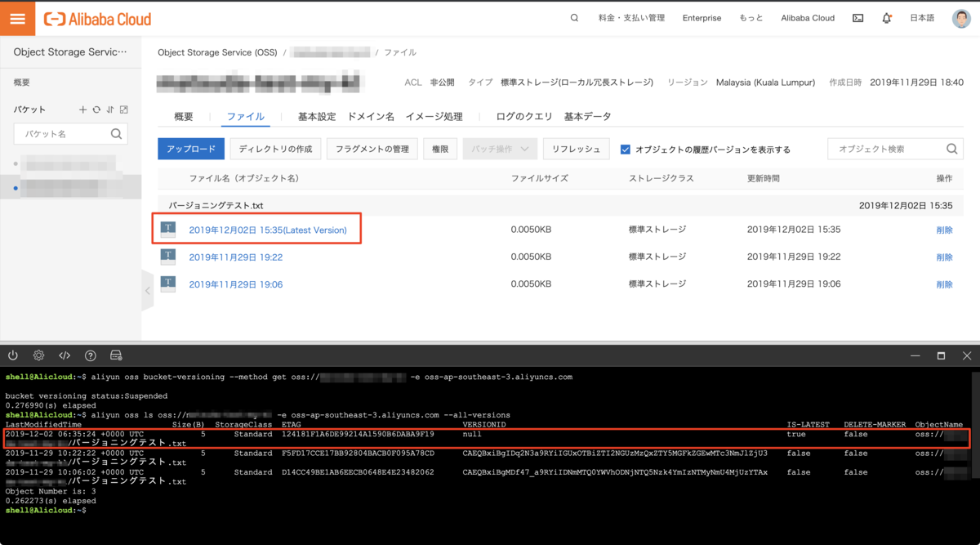Open the Alibaba Cloud top bar menu

tap(808, 18)
